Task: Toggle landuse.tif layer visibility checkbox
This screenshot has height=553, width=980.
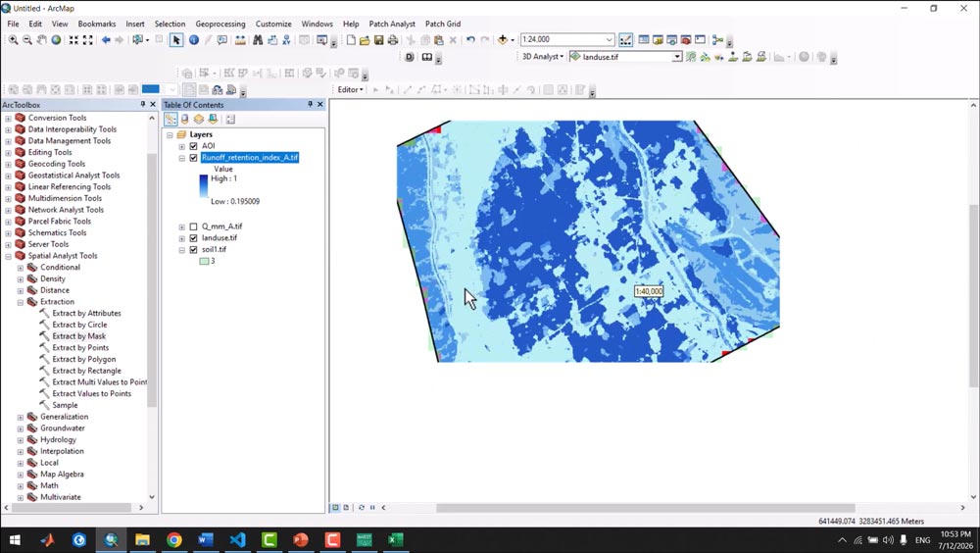Action: pyautogui.click(x=194, y=237)
